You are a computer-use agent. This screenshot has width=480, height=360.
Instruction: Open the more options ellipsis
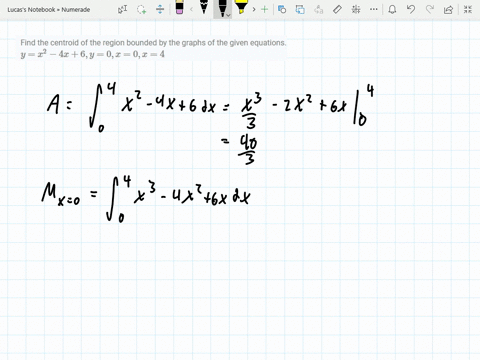click(374, 9)
